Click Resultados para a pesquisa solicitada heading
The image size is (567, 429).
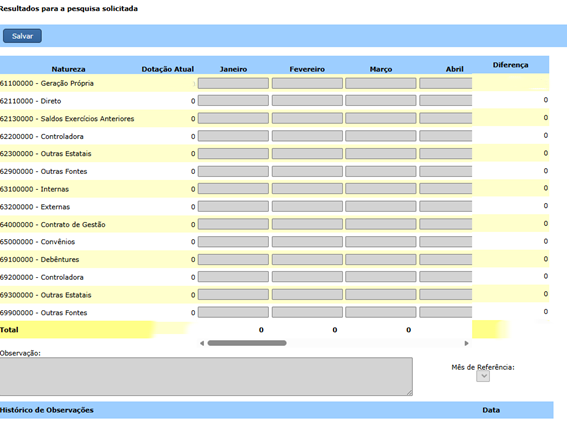tap(69, 9)
